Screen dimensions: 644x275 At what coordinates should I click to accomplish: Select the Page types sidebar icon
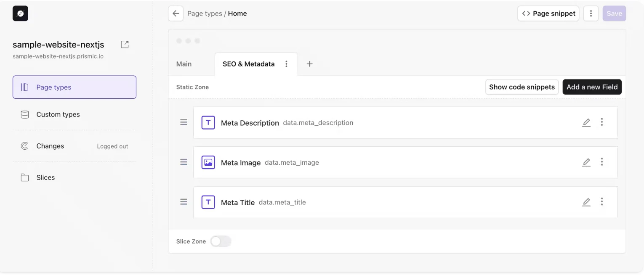pyautogui.click(x=24, y=87)
